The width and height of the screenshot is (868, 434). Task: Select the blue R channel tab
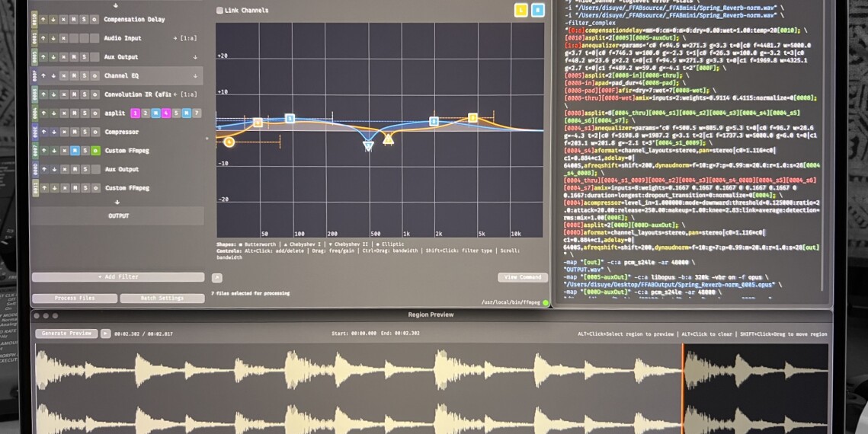[x=537, y=10]
